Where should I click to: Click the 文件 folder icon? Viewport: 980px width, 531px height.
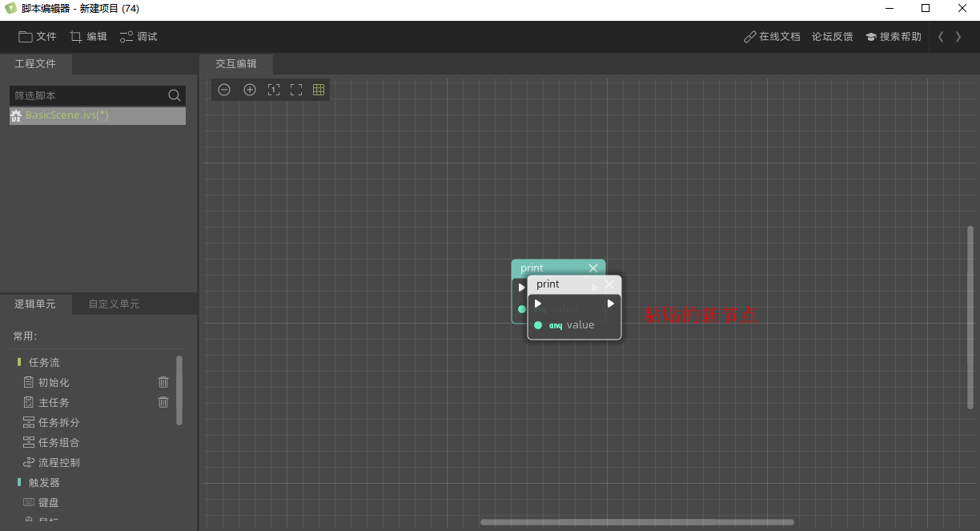click(x=26, y=37)
